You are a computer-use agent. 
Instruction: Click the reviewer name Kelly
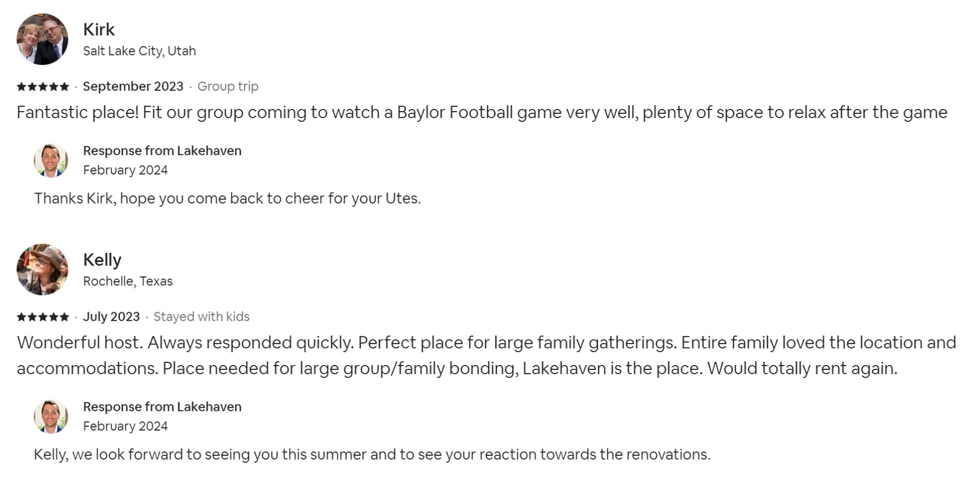click(x=102, y=260)
